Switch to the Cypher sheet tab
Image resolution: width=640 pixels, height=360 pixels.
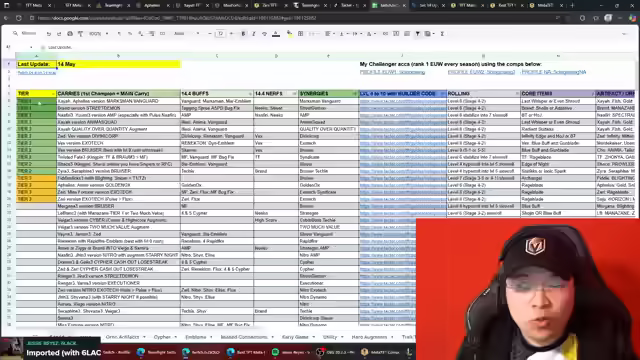162,337
